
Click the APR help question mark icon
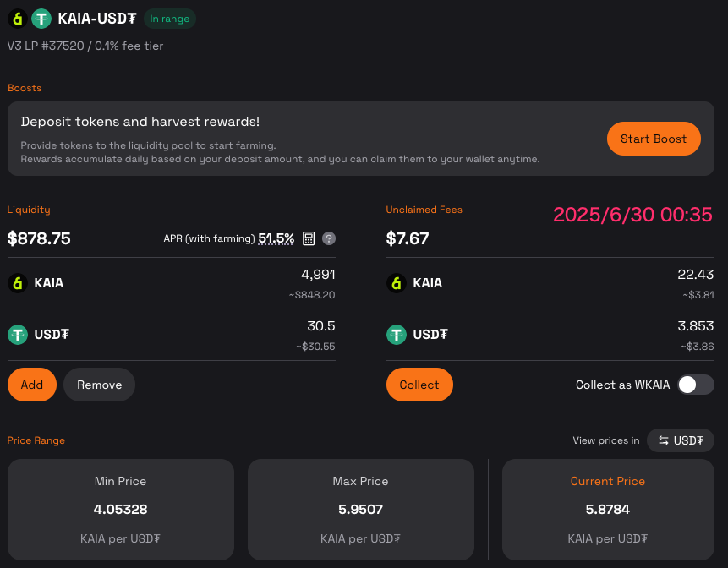[329, 238]
